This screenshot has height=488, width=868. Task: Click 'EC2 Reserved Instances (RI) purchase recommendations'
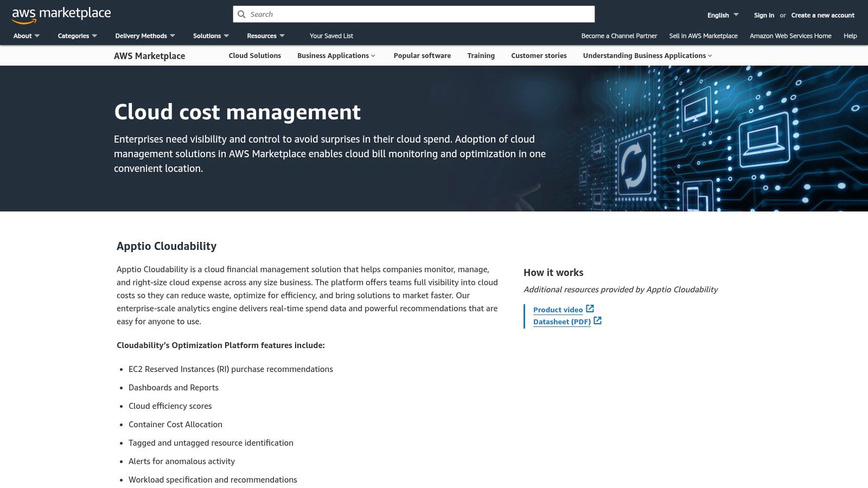click(x=231, y=369)
